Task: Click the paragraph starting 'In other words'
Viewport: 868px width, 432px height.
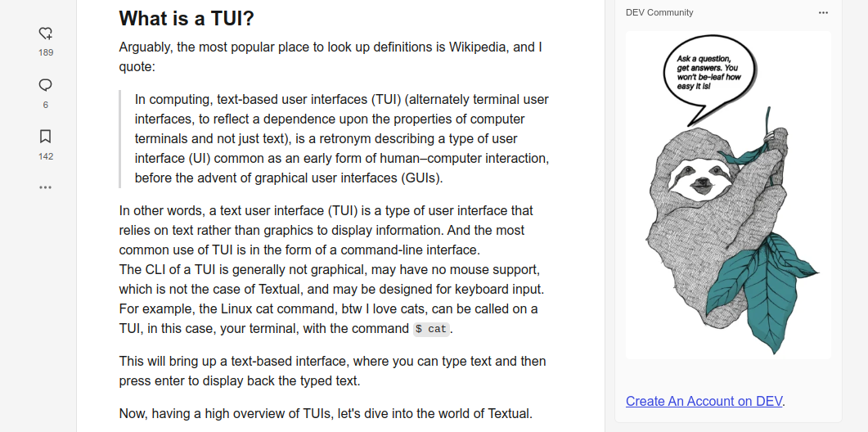Action: pyautogui.click(x=331, y=269)
